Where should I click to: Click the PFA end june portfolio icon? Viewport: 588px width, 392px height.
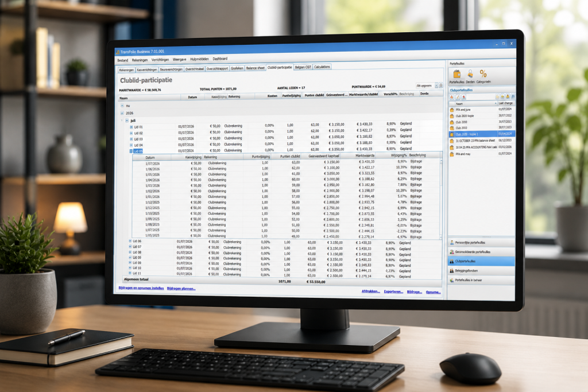452,110
